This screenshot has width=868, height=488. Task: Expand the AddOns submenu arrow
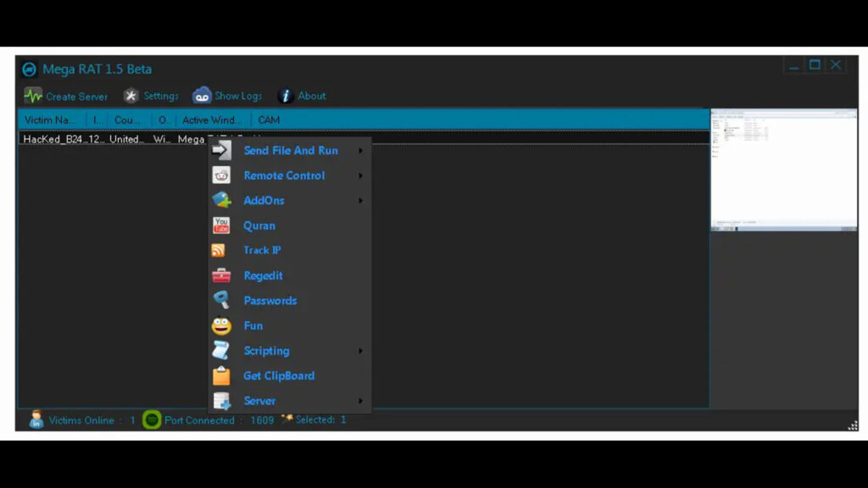coord(360,200)
